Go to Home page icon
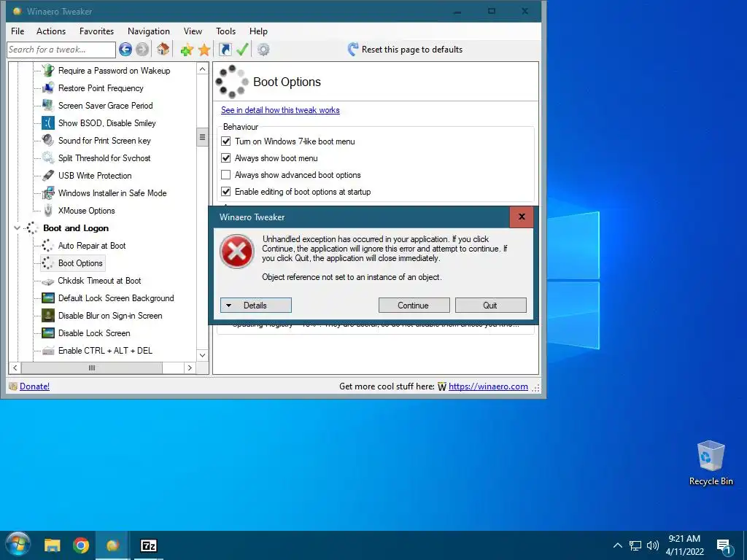This screenshot has width=747, height=560. pos(163,49)
